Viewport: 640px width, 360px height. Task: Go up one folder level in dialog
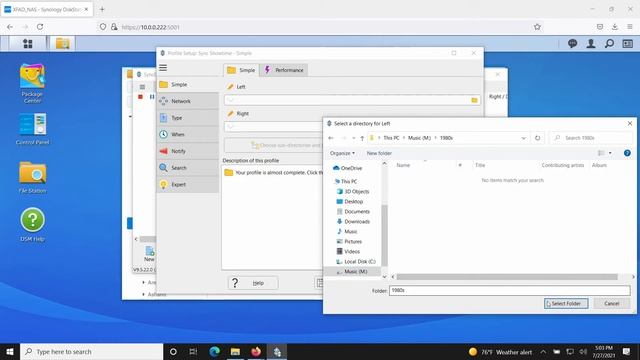(x=362, y=138)
